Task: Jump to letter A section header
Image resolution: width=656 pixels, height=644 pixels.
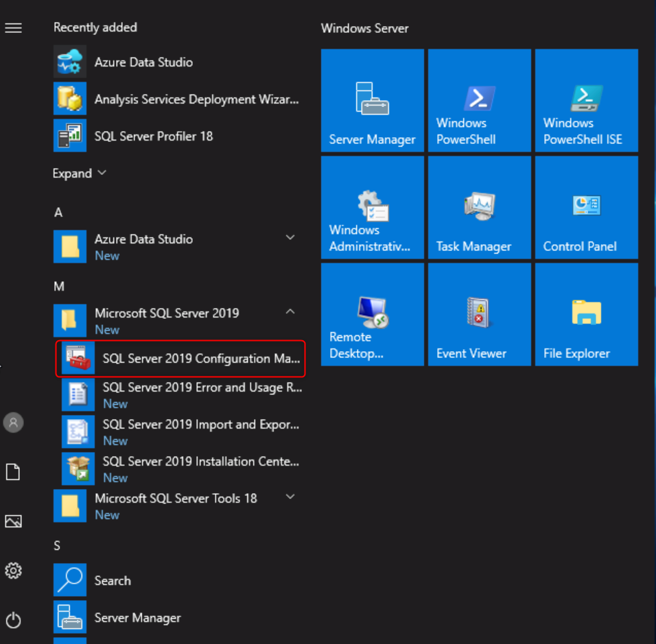Action: (x=58, y=213)
